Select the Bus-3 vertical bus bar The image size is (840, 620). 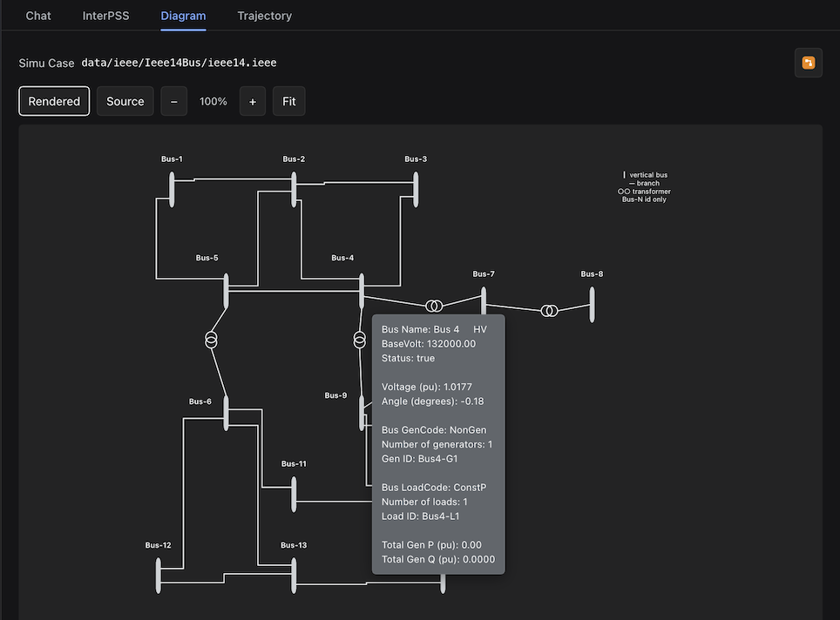click(416, 190)
